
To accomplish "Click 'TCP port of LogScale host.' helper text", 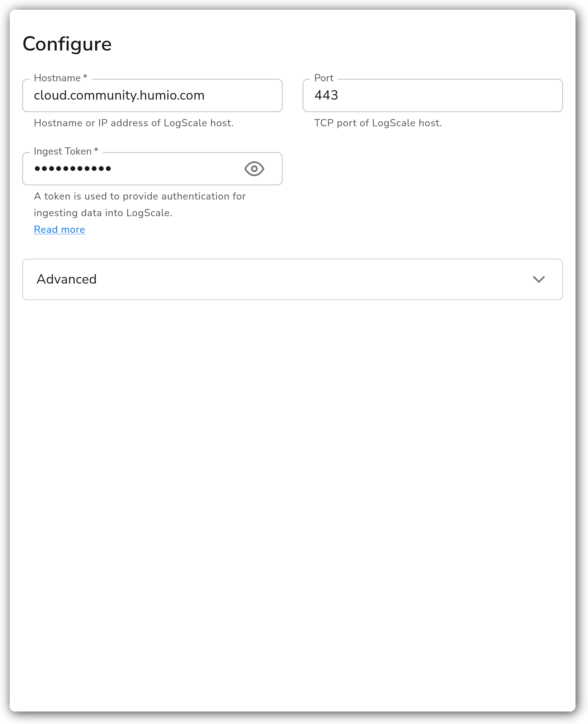I will 378,123.
